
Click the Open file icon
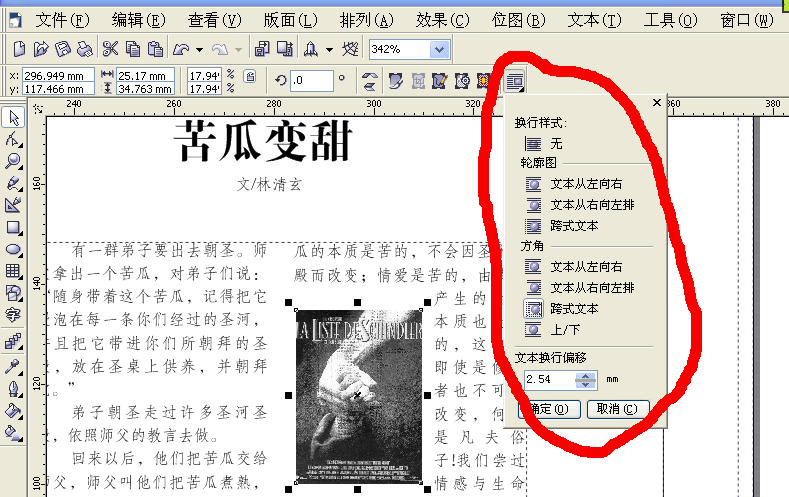[x=41, y=49]
